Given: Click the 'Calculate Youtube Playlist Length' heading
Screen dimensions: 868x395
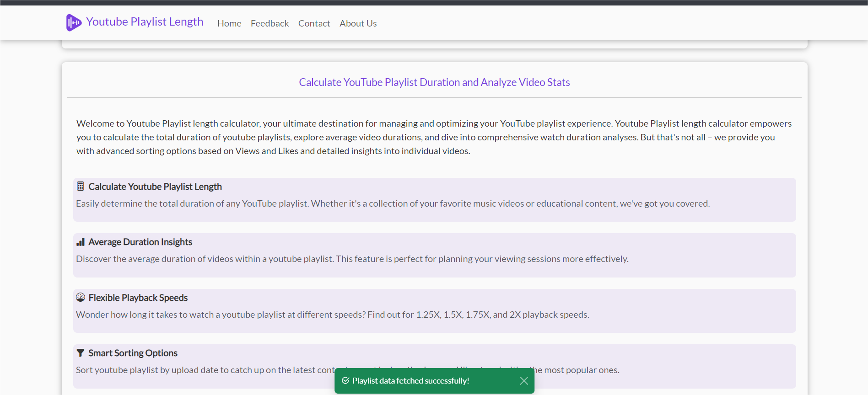Looking at the screenshot, I should tap(155, 187).
